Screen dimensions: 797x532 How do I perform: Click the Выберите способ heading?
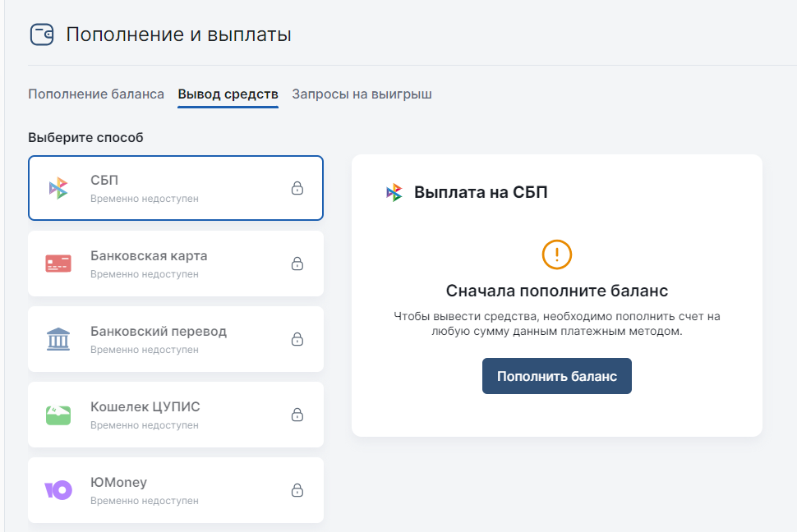pos(85,138)
